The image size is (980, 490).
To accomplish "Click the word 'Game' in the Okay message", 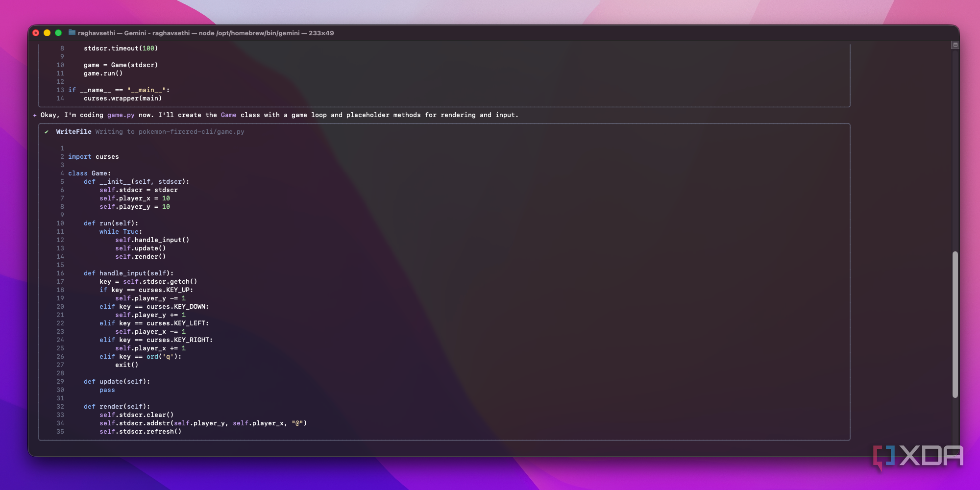I will click(x=229, y=115).
